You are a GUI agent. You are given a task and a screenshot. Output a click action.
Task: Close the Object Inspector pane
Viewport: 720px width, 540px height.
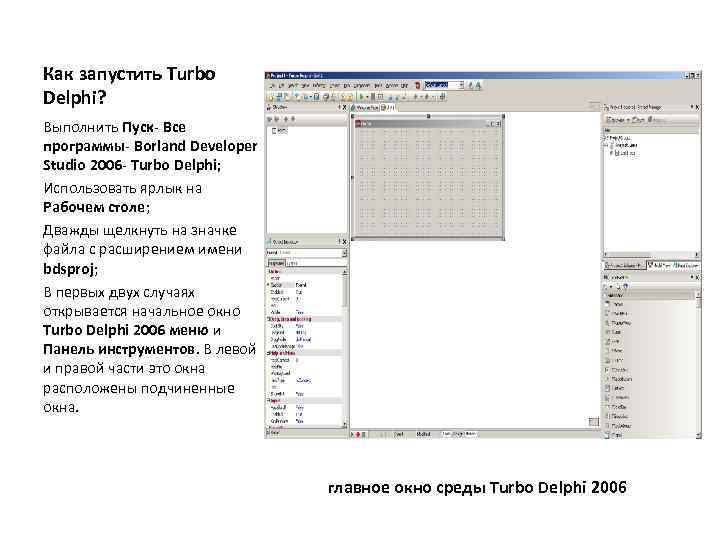[344, 242]
